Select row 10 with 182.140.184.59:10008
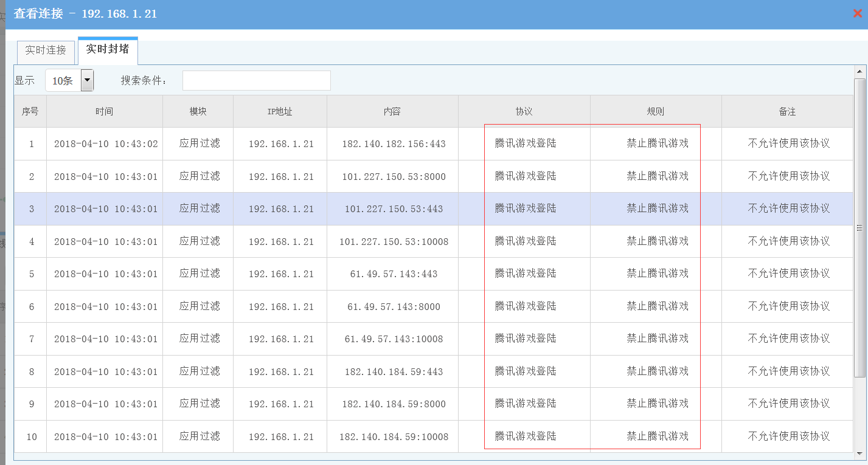868x465 pixels. pyautogui.click(x=394, y=437)
